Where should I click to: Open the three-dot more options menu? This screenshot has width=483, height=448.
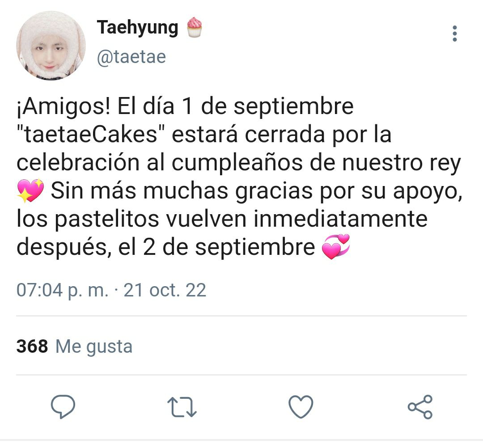[x=455, y=34]
